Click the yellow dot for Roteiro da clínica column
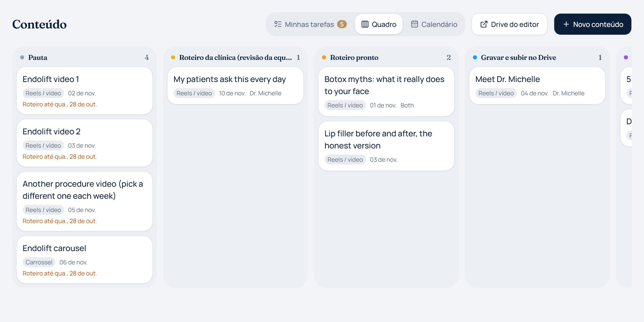This screenshot has width=644, height=322. (x=173, y=57)
